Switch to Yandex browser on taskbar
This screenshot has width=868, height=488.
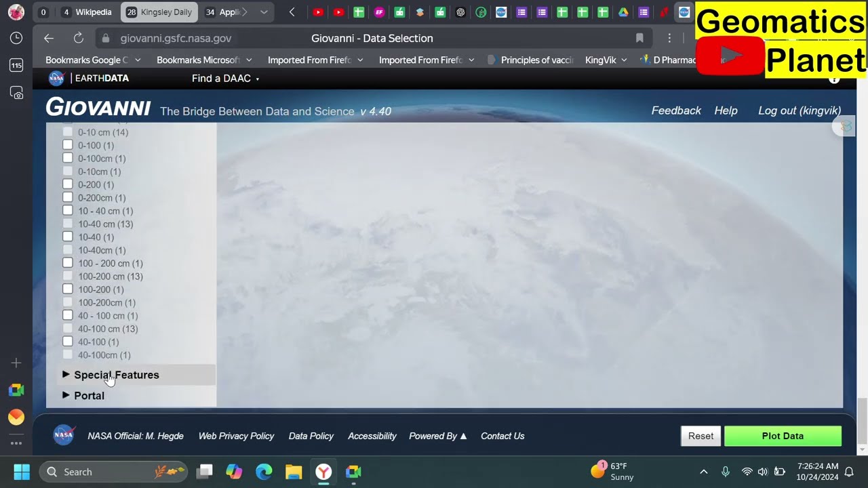[x=323, y=472]
